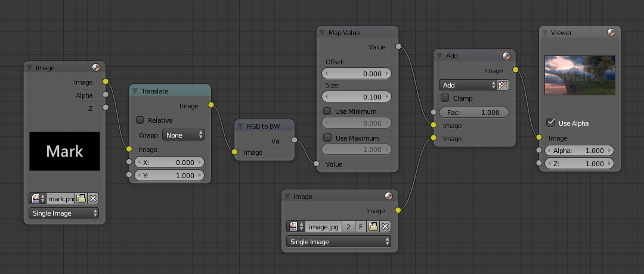Collapse the Add node triangle
The width and height of the screenshot is (644, 274).
click(439, 56)
